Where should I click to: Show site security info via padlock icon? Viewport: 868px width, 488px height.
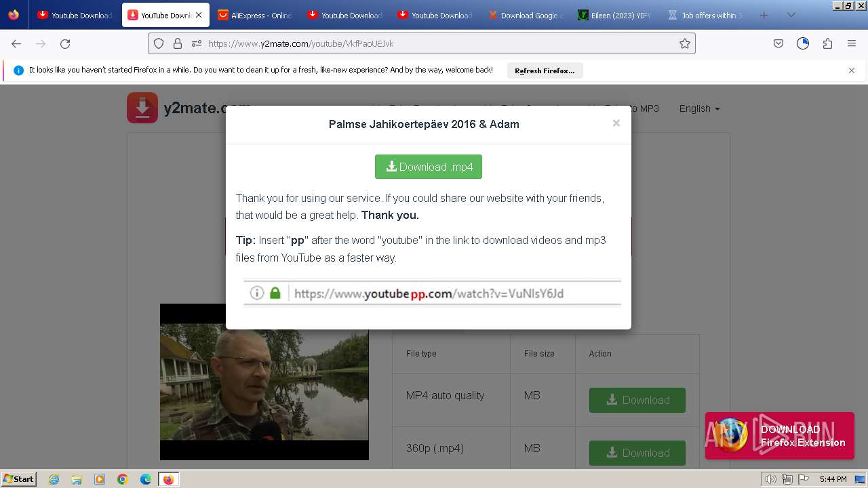[178, 43]
